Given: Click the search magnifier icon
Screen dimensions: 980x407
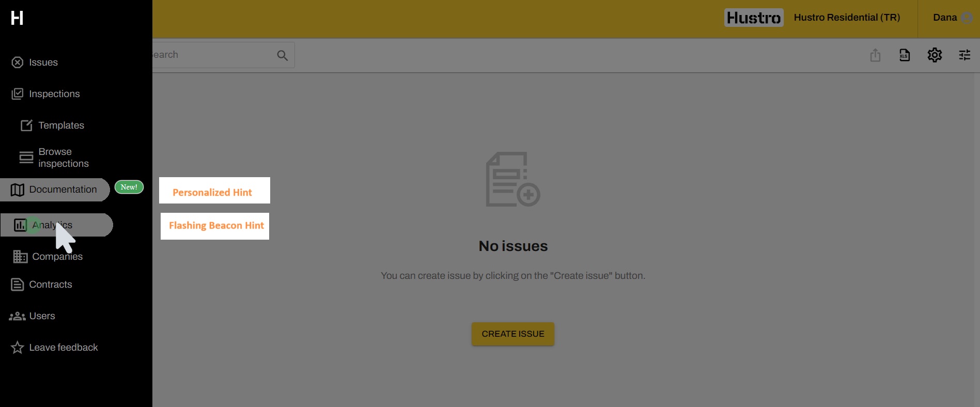Looking at the screenshot, I should click(282, 55).
